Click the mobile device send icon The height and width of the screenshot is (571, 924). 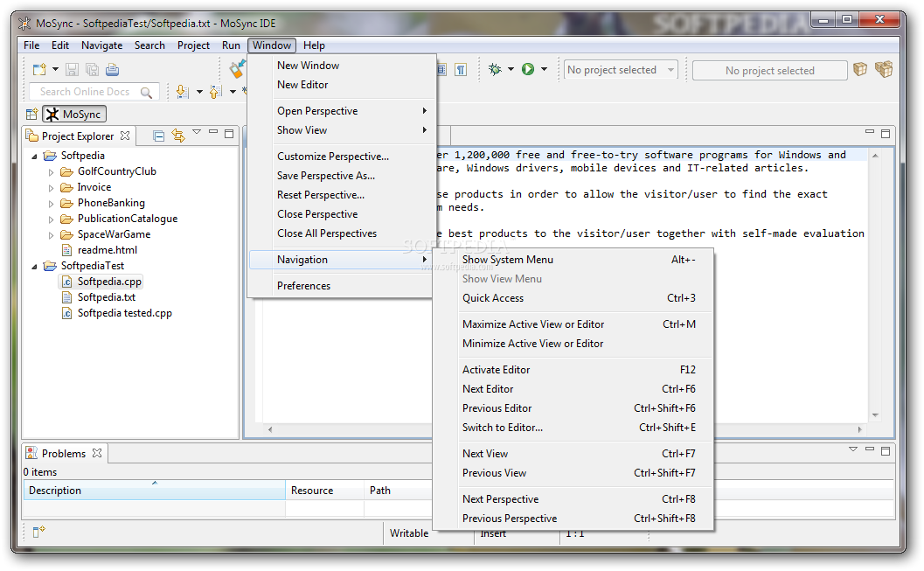tap(237, 69)
